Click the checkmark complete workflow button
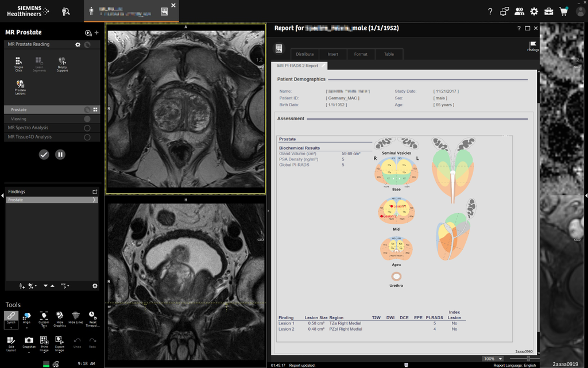 (x=44, y=155)
